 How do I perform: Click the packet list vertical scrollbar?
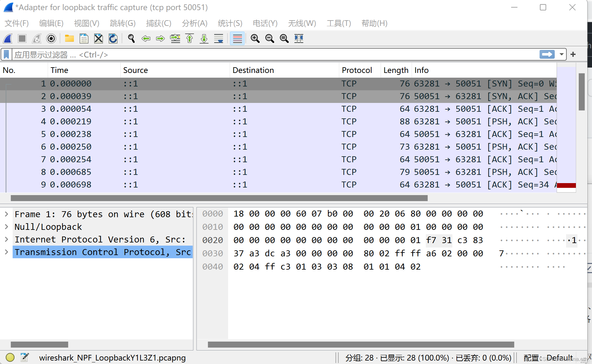[582, 92]
